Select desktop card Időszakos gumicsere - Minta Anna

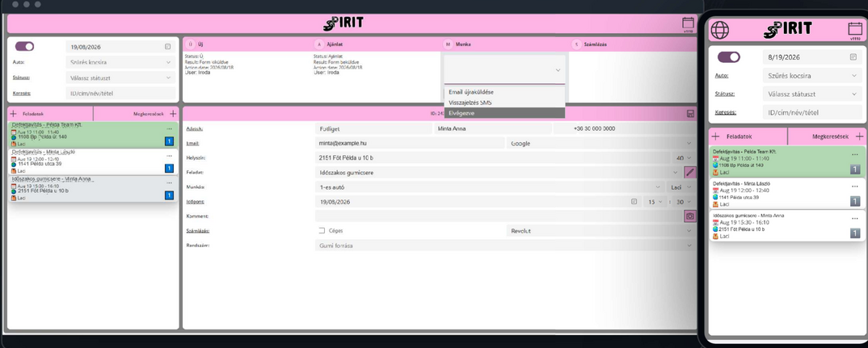(x=93, y=188)
